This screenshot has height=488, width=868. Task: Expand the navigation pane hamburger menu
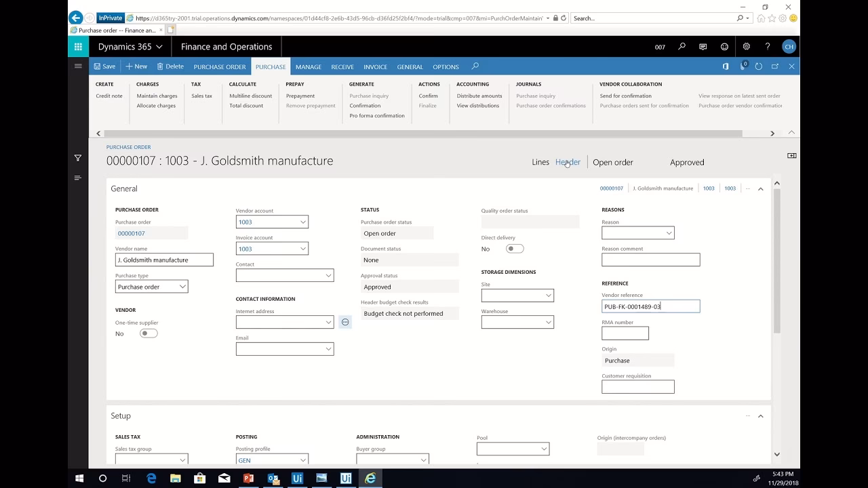pyautogui.click(x=78, y=66)
